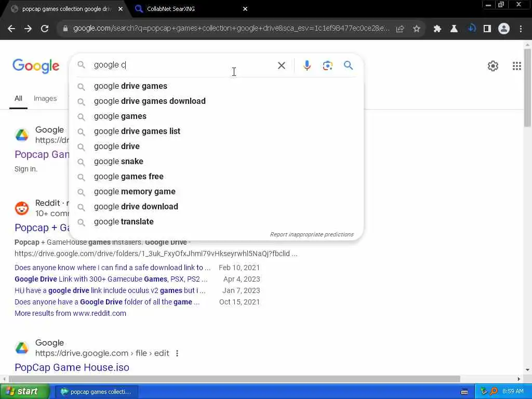Start voice search with microphone icon
The width and height of the screenshot is (532, 399).
[307, 65]
